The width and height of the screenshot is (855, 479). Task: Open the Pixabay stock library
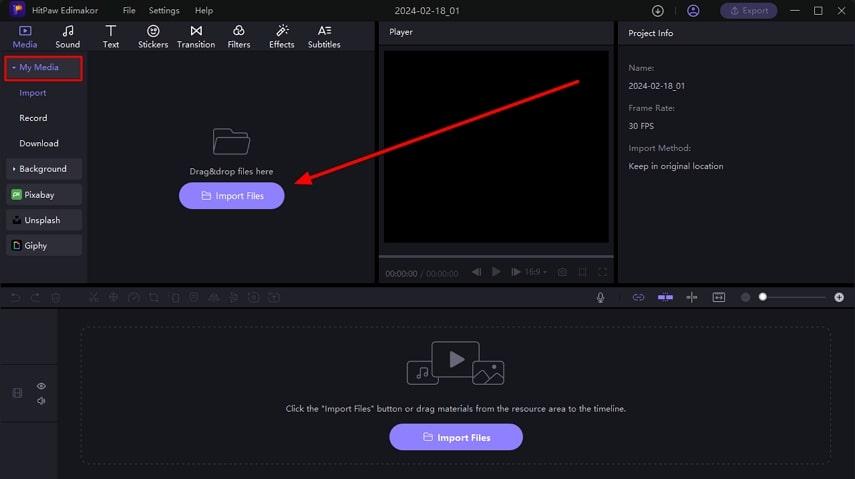point(44,195)
